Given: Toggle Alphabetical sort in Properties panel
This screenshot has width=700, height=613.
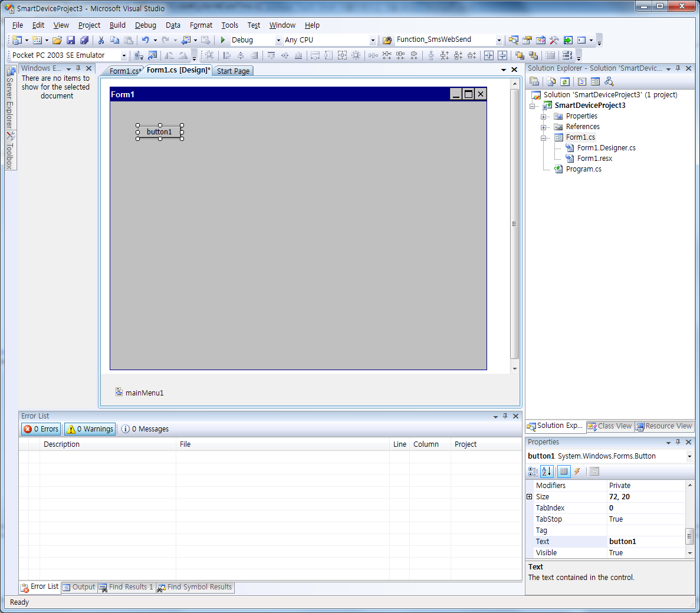Looking at the screenshot, I should tap(547, 472).
